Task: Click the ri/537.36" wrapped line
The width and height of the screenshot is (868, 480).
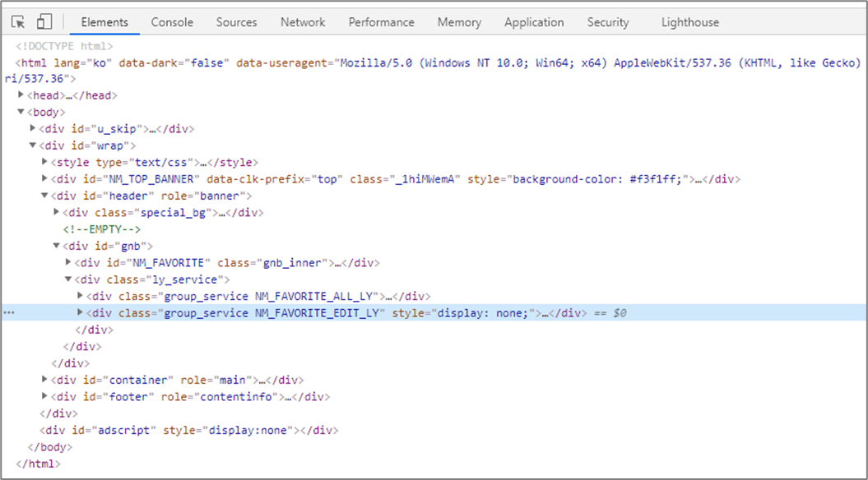Action: [39, 79]
